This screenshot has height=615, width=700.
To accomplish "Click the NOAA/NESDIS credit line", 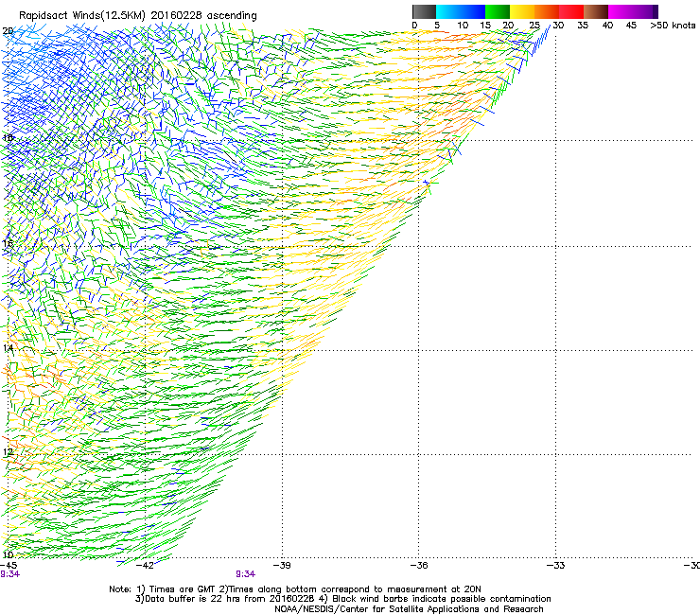I will (x=409, y=609).
